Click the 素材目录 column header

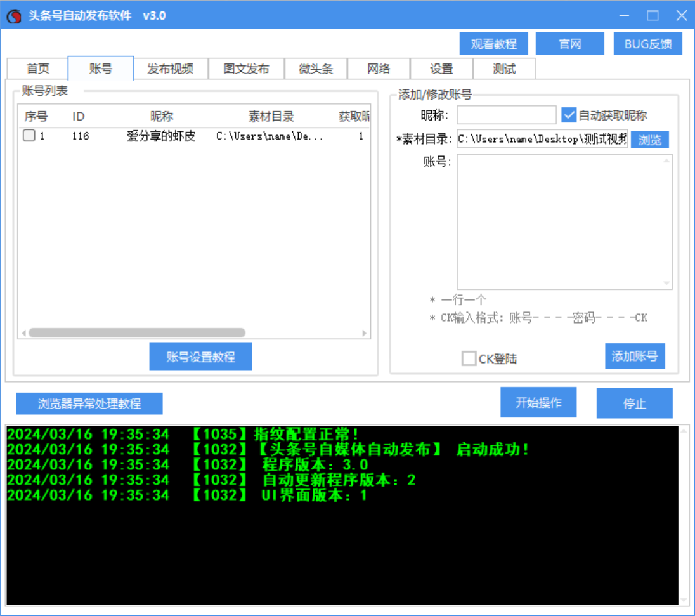271,117
